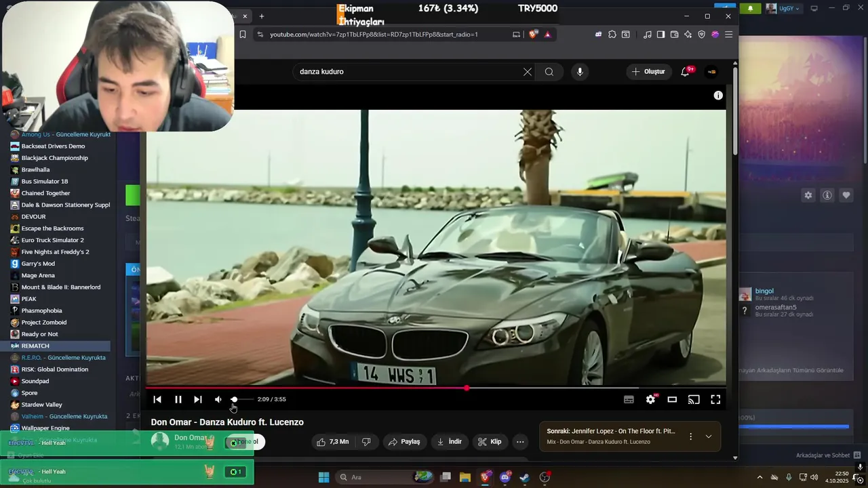The height and width of the screenshot is (488, 868).
Task: Switch to theater mode view
Action: click(x=672, y=399)
